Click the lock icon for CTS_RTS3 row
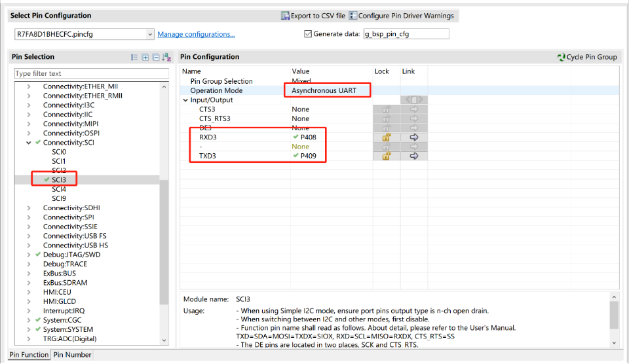This screenshot has height=364, width=629. point(387,118)
